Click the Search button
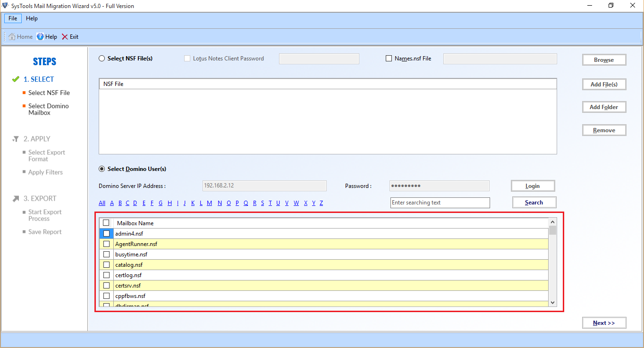The height and width of the screenshot is (348, 644). [x=534, y=203]
